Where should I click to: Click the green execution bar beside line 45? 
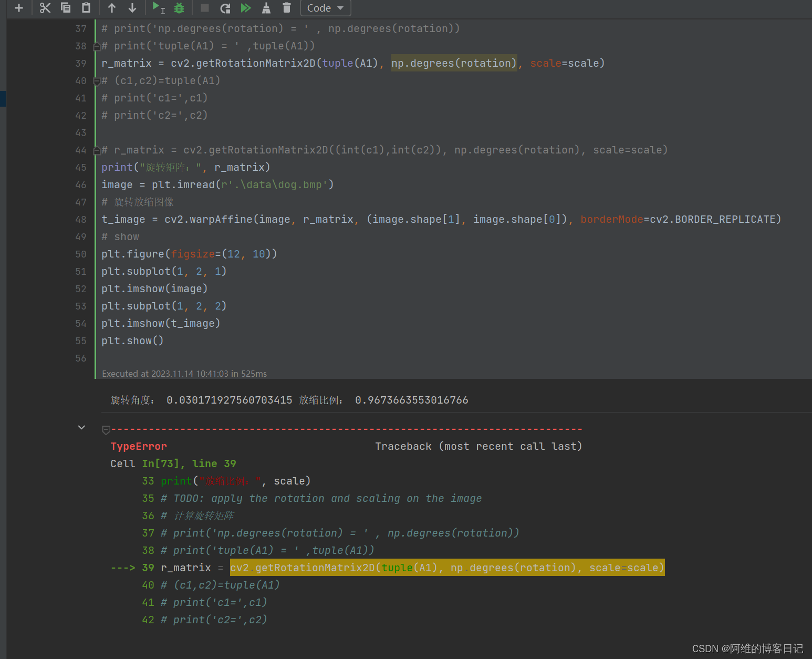point(96,167)
